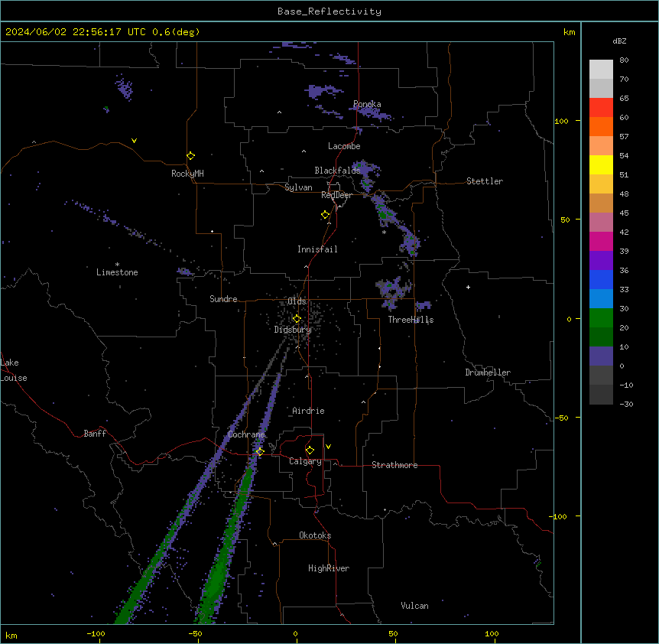The width and height of the screenshot is (659, 644).
Task: Click the red 65 dBZ legend swatch
Action: pyautogui.click(x=601, y=107)
